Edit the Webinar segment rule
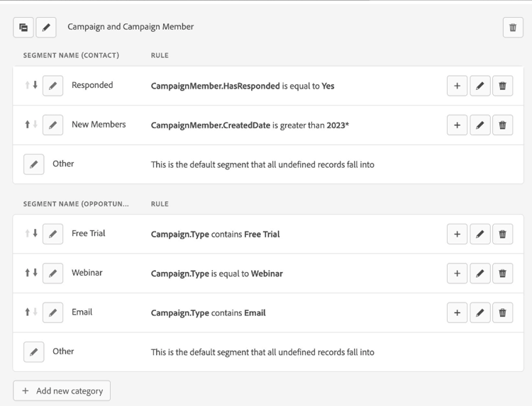The width and height of the screenshot is (532, 406). pos(480,274)
